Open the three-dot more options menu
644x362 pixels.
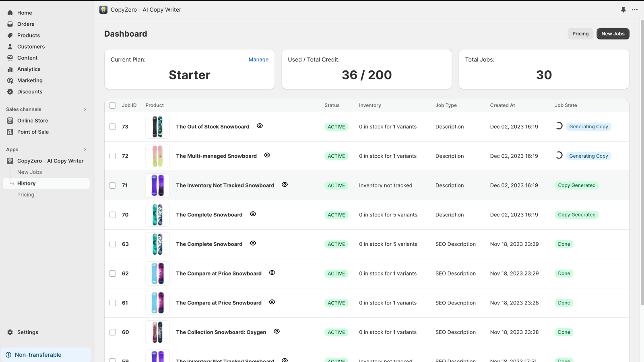tap(635, 10)
